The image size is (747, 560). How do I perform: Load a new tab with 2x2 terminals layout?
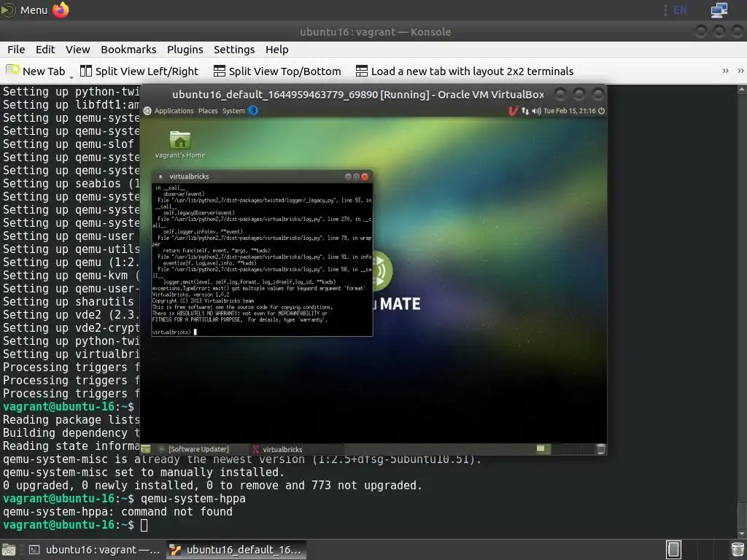tap(465, 71)
